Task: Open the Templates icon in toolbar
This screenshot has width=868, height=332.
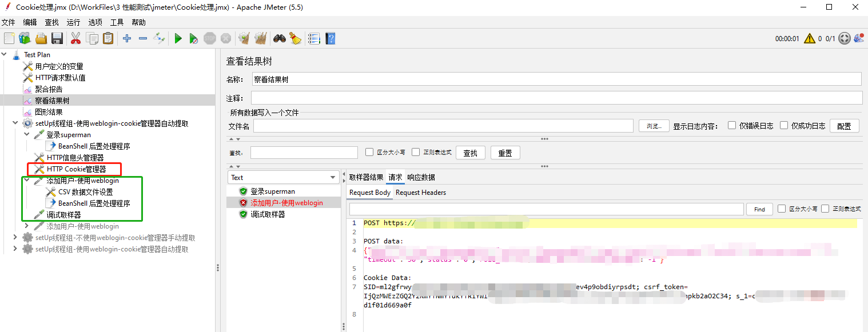Action: [25, 38]
